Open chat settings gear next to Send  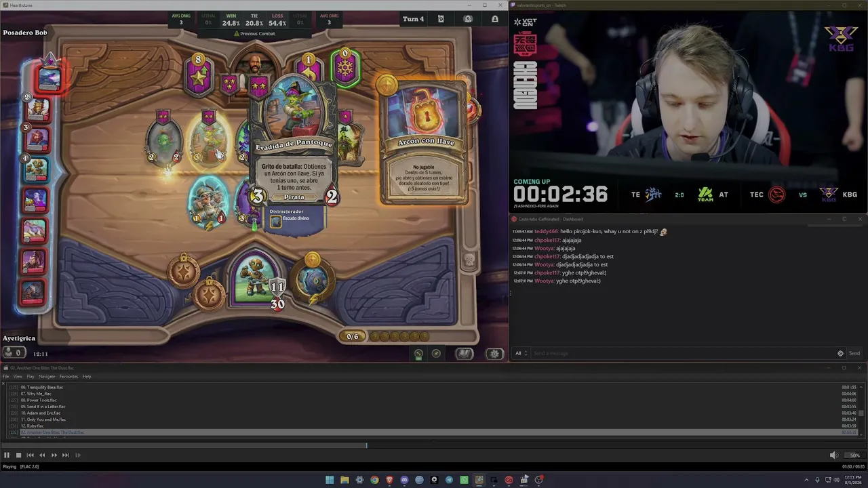coord(840,353)
